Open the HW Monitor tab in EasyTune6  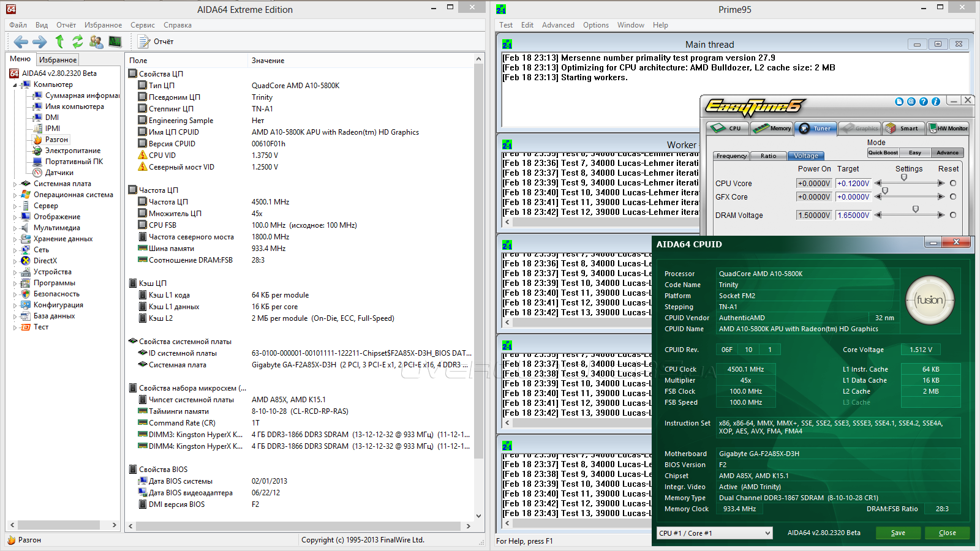tap(948, 129)
